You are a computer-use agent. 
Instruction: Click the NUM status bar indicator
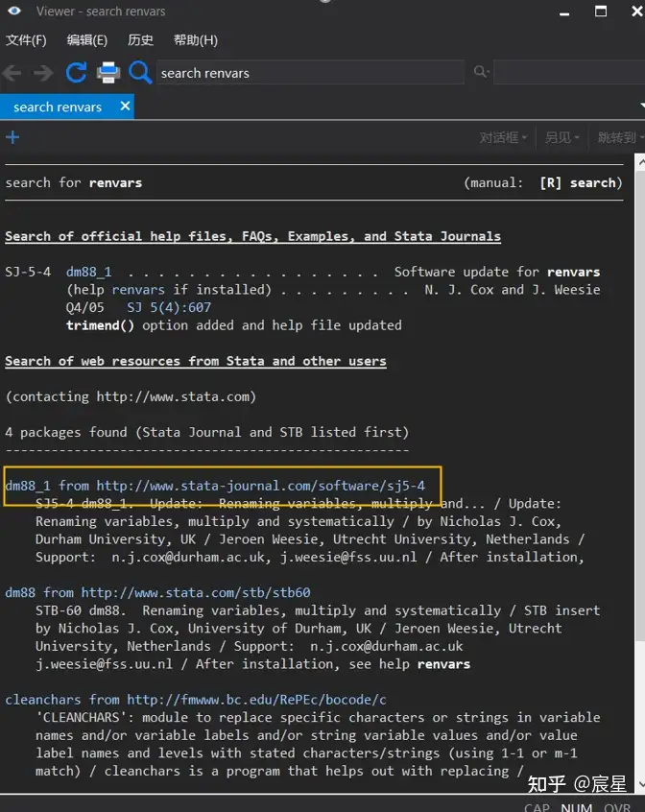pos(576,806)
